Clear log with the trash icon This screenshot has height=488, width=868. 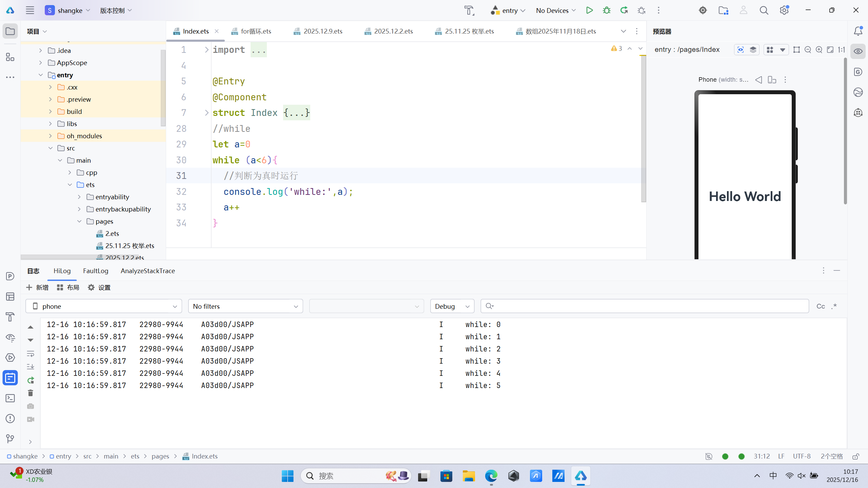click(x=31, y=393)
